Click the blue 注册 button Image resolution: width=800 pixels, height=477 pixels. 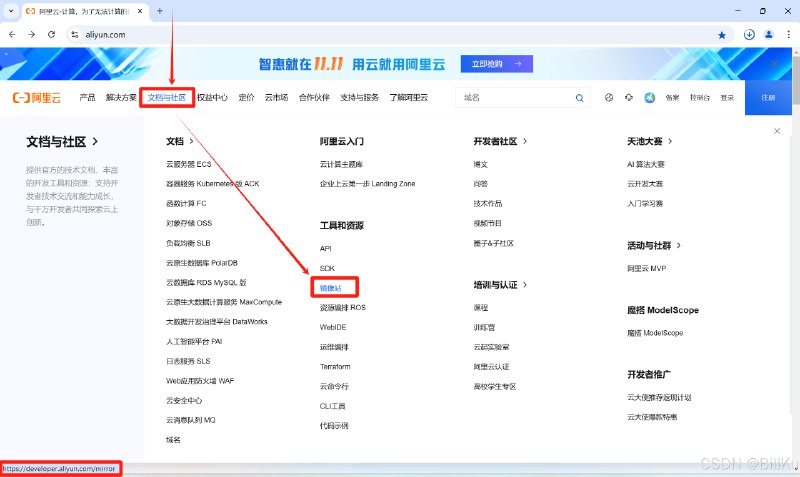[x=768, y=98]
